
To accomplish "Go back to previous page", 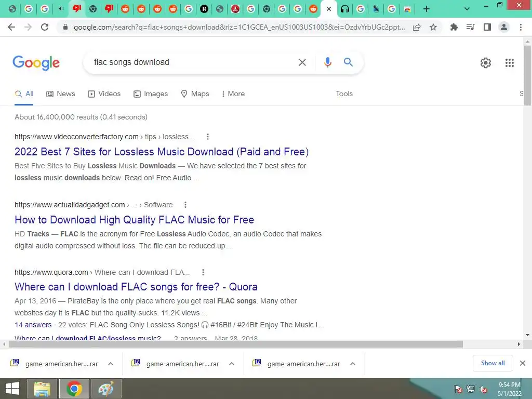I will click(11, 27).
